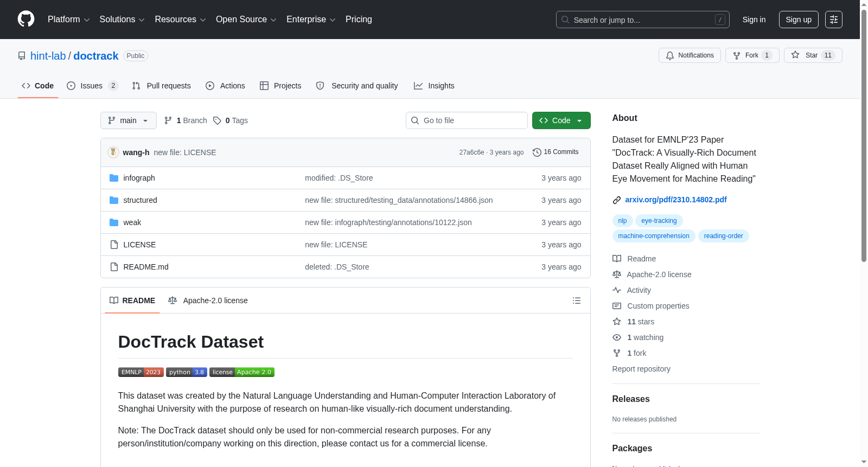Image resolution: width=868 pixels, height=467 pixels.
Task: Open the Pricing page
Action: coord(359,20)
